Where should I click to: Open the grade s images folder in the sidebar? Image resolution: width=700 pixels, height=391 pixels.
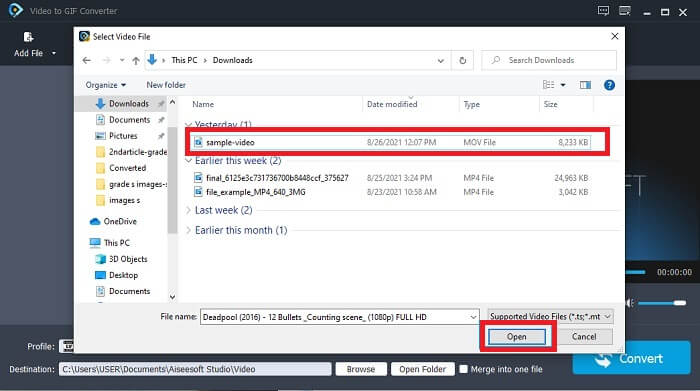(x=131, y=184)
